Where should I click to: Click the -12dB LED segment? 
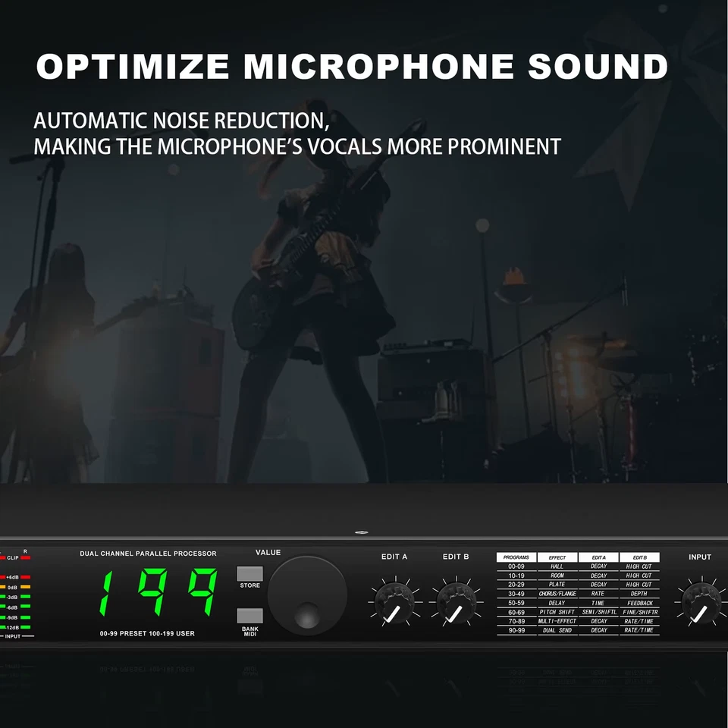point(25,627)
